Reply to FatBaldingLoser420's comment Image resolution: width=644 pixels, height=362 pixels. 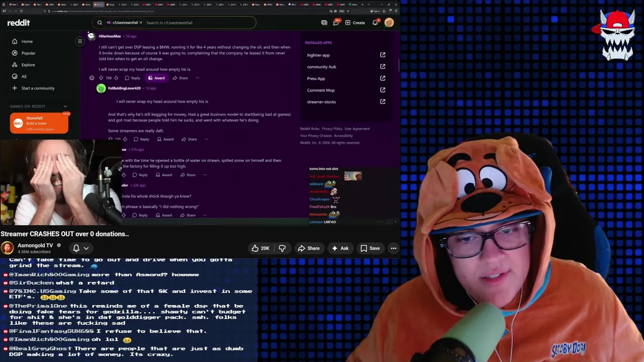click(141, 139)
